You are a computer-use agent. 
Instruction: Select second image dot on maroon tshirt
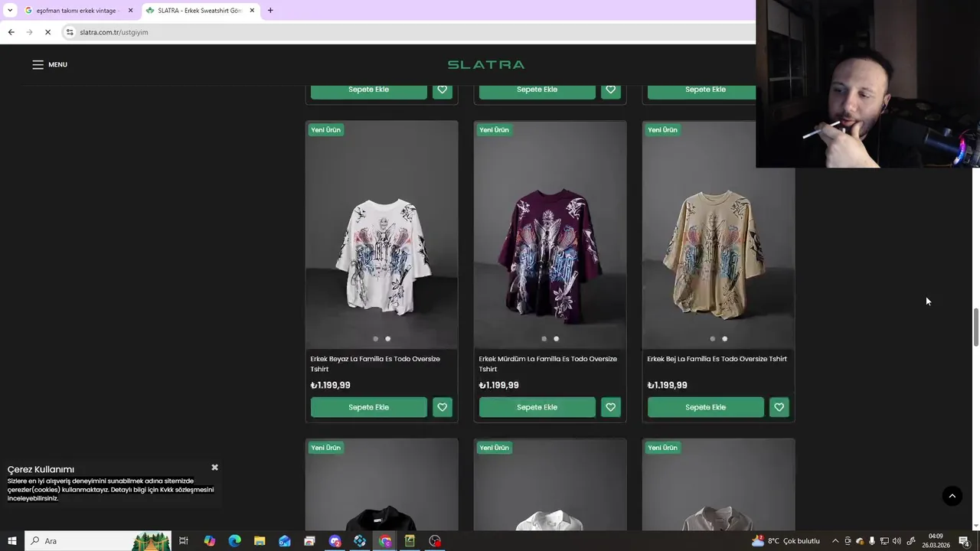coord(556,338)
